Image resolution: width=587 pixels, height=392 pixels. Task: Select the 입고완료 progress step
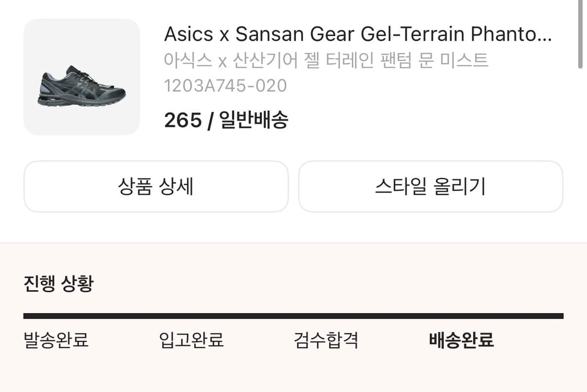click(191, 340)
